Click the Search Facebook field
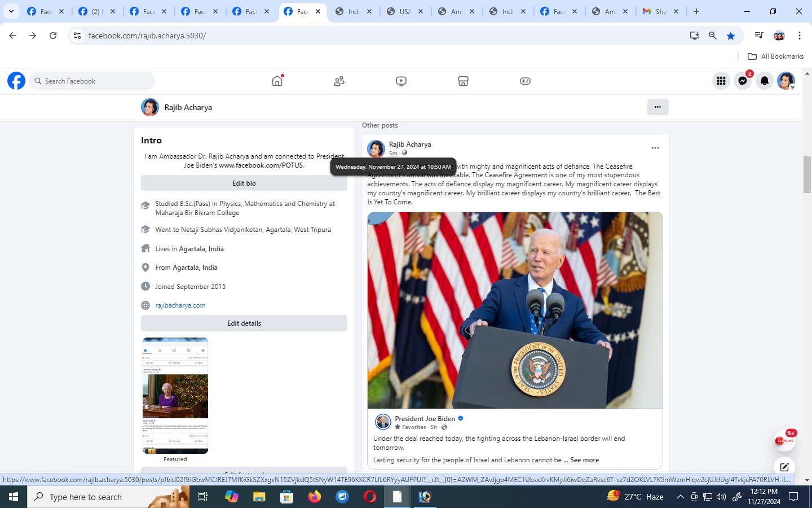 tap(92, 81)
